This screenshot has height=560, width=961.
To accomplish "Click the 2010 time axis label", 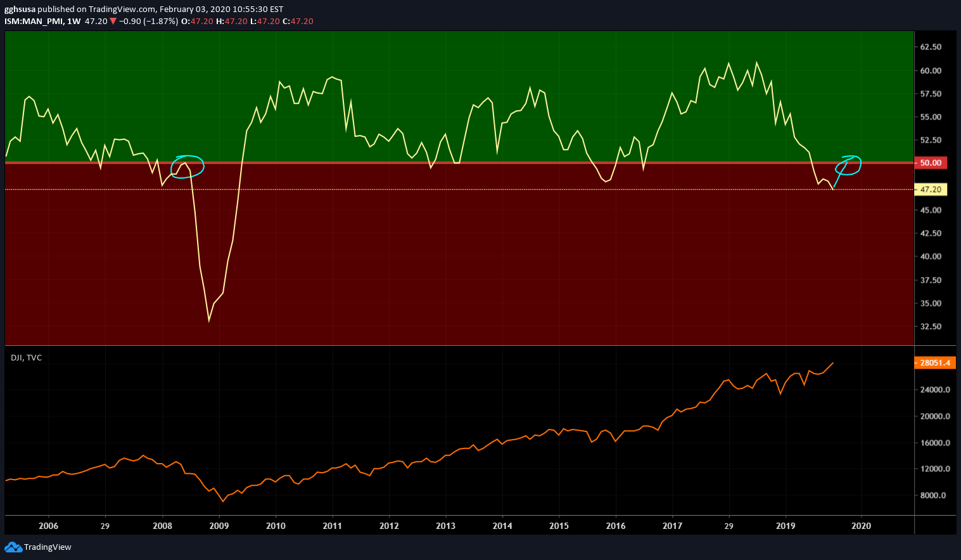I will (276, 526).
